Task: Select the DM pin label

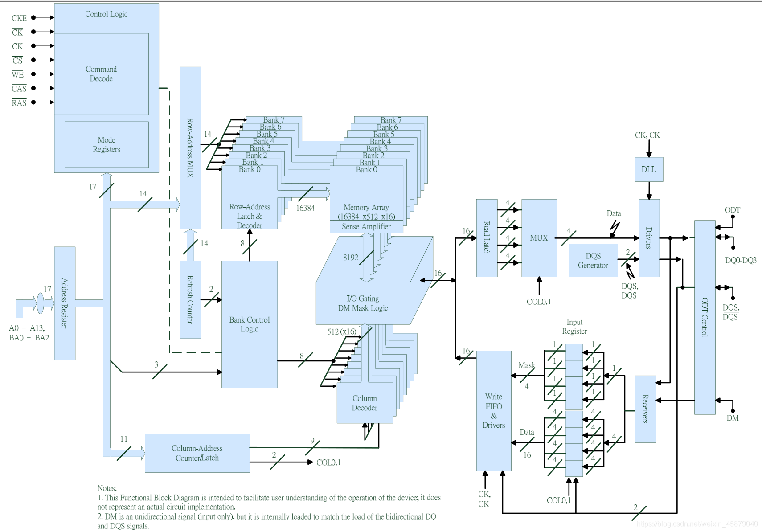Action: 733,418
